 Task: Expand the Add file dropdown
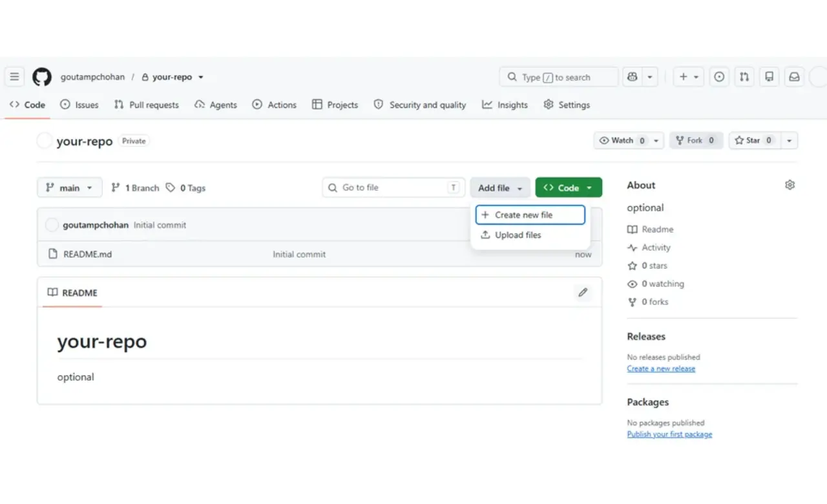(x=500, y=188)
